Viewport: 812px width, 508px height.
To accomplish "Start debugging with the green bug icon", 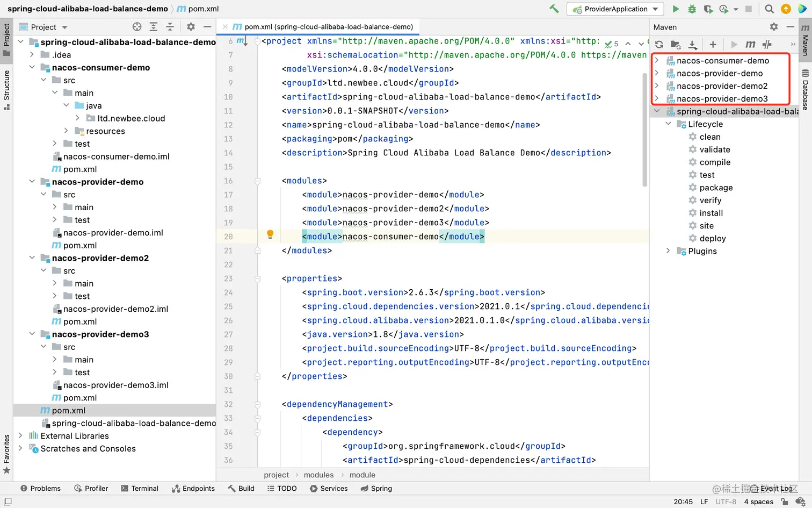I will point(692,9).
